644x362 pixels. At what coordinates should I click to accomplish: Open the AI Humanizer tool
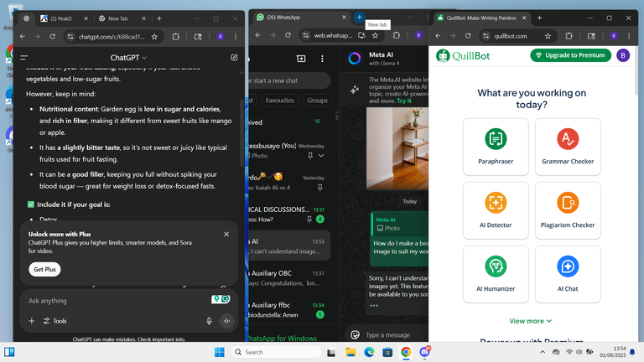pos(496,274)
